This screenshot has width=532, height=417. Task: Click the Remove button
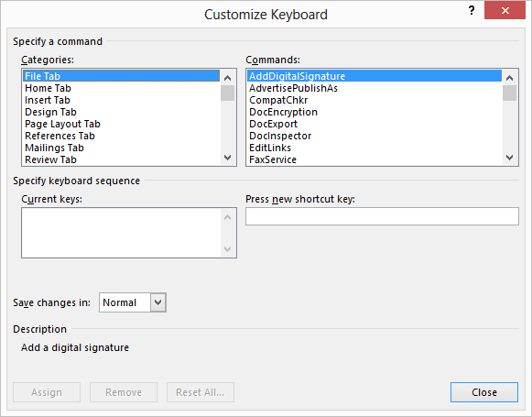click(x=124, y=392)
